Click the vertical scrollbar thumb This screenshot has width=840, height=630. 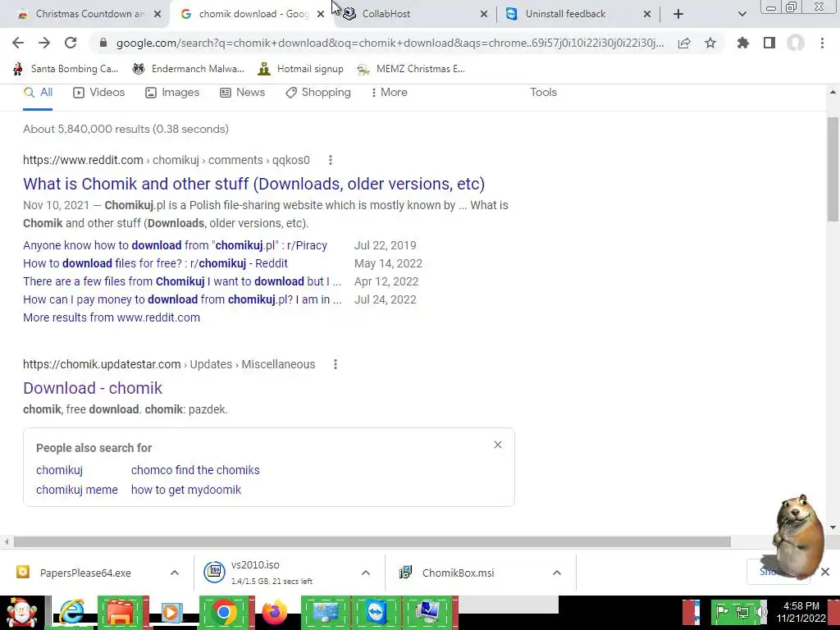coord(833,169)
